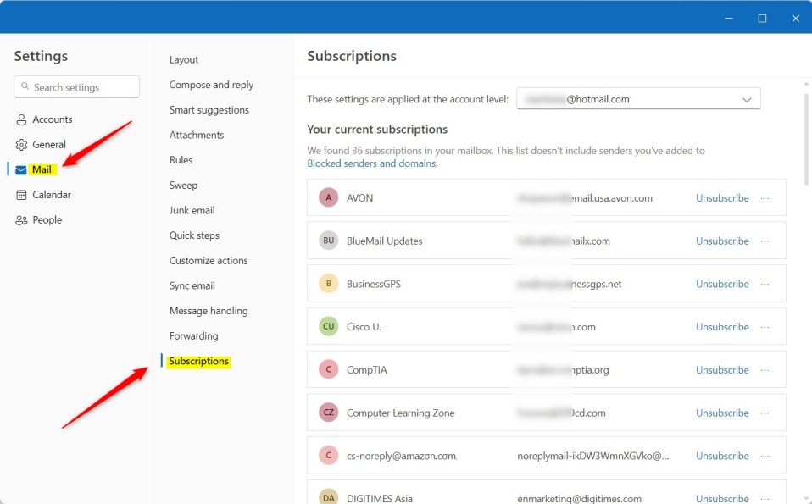Focus the Search settings field
This screenshot has width=812, height=504.
tap(76, 87)
